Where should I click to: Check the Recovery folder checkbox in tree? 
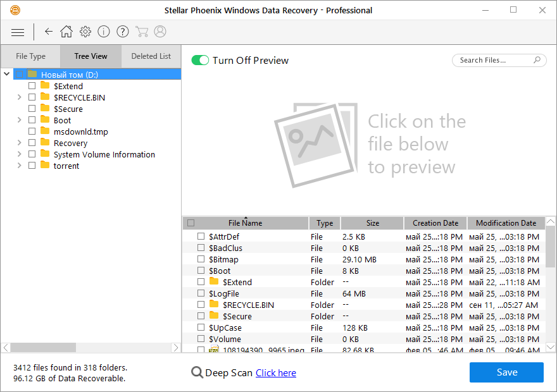point(32,143)
